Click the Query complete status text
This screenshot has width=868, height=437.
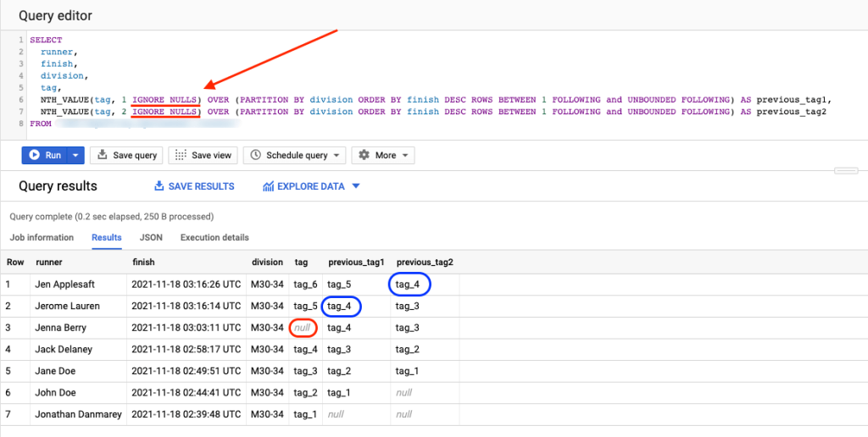click(x=112, y=216)
